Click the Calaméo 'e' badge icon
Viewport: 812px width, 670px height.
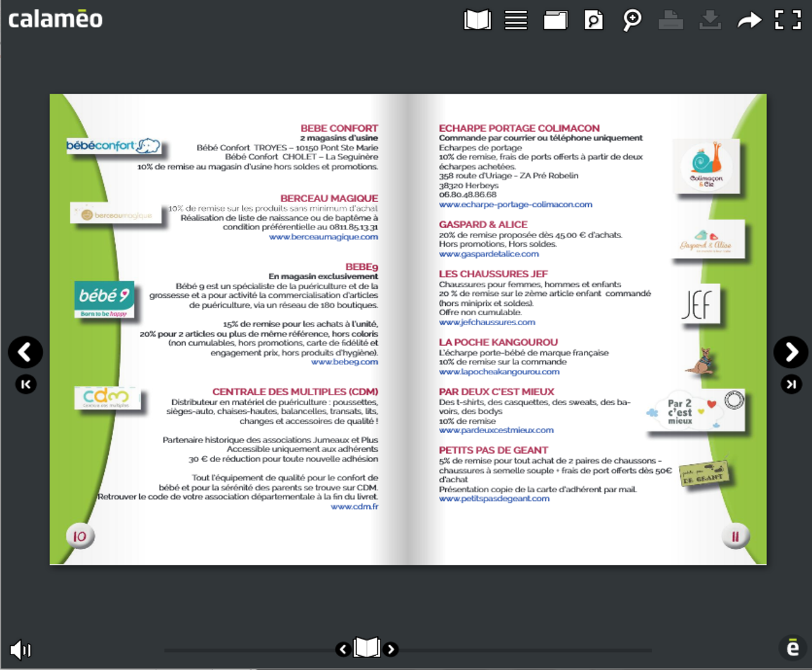coord(792,647)
